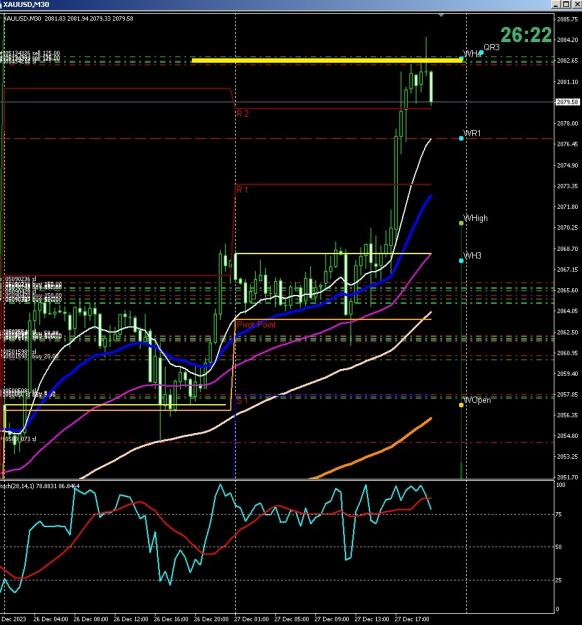This screenshot has width=582, height=625.
Task: Minimize the XAUUSD,M30 chart window
Action: pyautogui.click(x=557, y=4)
